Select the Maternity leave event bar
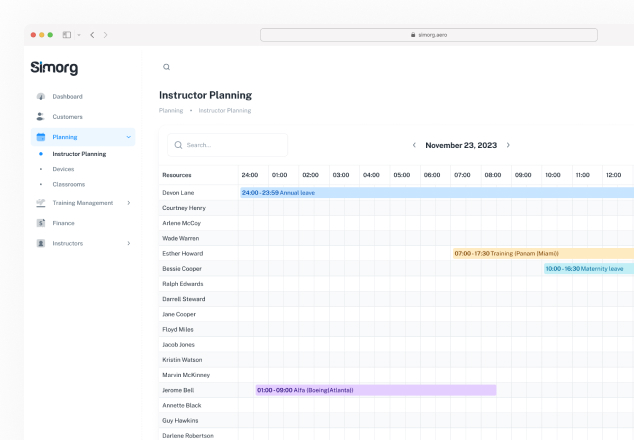 tap(589, 269)
